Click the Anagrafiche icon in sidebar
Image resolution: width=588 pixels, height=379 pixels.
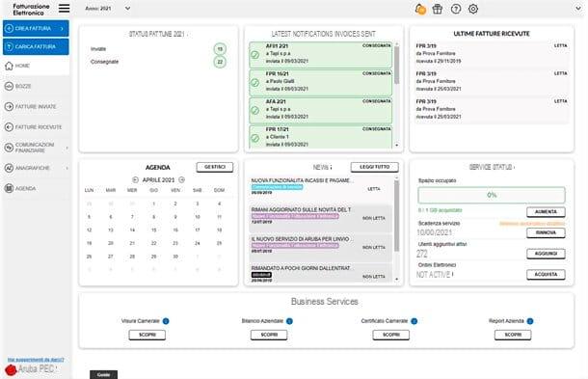pos(9,168)
